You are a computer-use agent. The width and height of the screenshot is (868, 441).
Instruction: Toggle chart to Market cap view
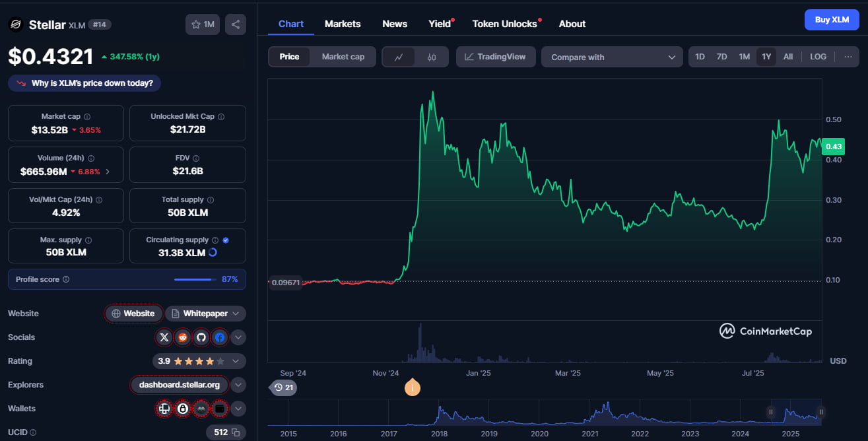[343, 57]
